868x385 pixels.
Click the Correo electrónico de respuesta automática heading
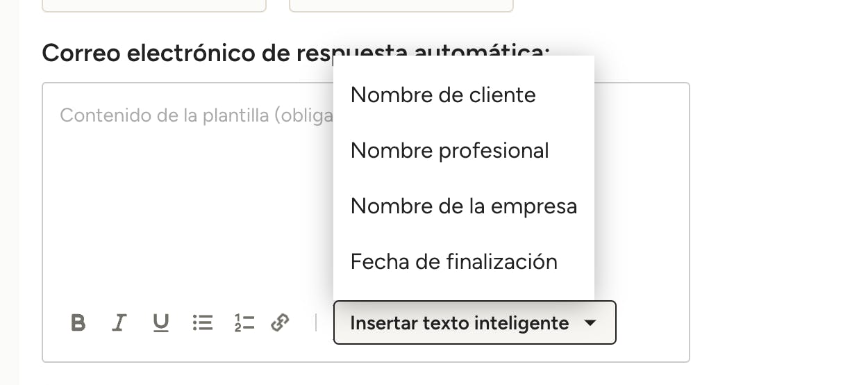pos(296,52)
